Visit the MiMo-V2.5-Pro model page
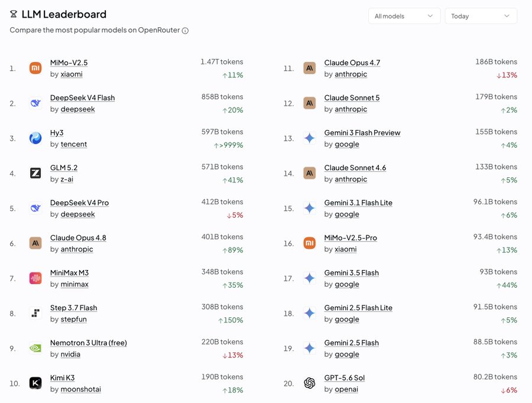This screenshot has width=532, height=403. pos(351,238)
